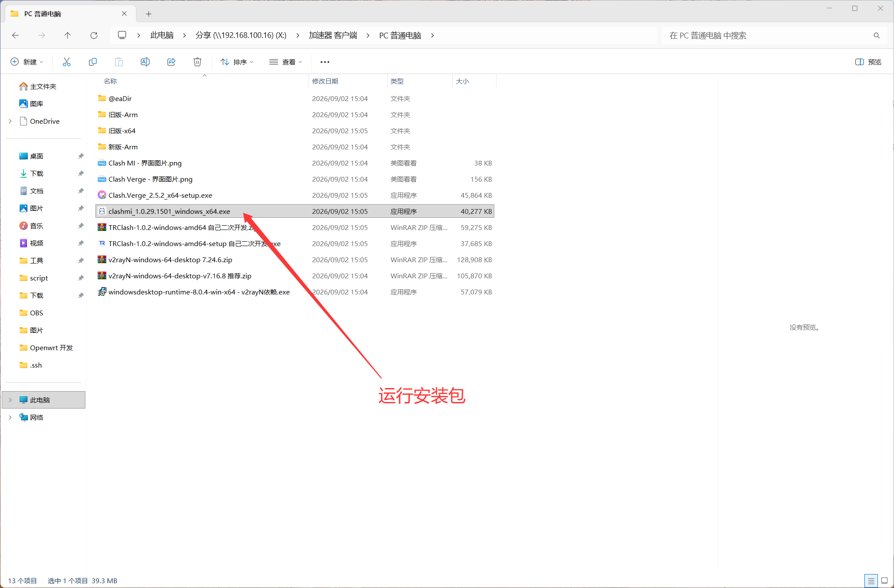Click 加速器 客户端 breadcrumb
Screen dimensions: 894x588
333,35
